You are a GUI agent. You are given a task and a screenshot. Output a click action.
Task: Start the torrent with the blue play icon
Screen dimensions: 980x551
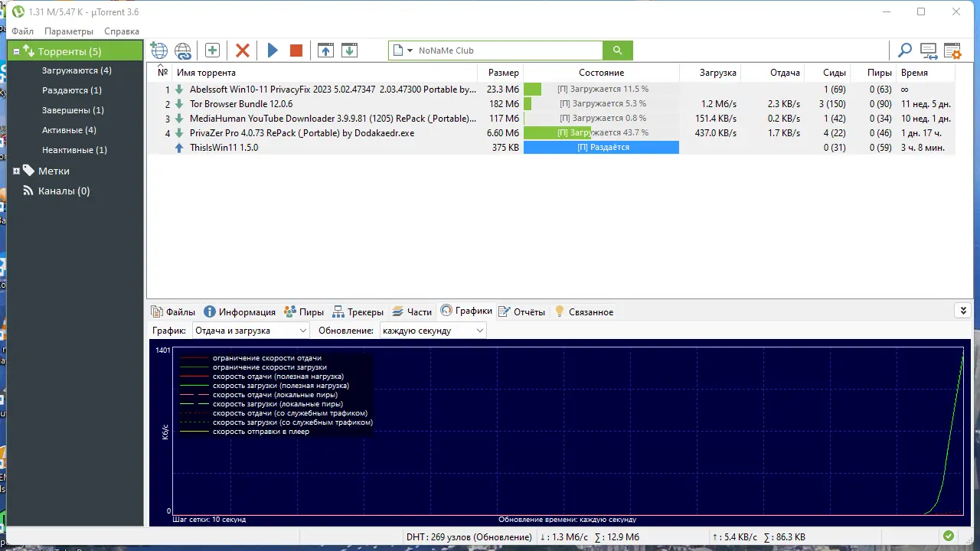273,51
